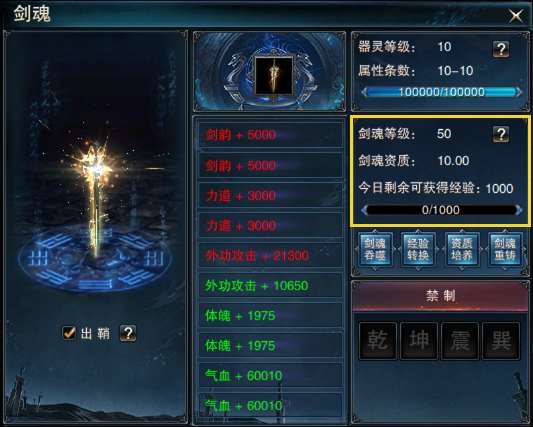Viewport: 533px width, 427px height.
Task: Click the 100000/100000 experience bar
Action: pyautogui.click(x=441, y=92)
